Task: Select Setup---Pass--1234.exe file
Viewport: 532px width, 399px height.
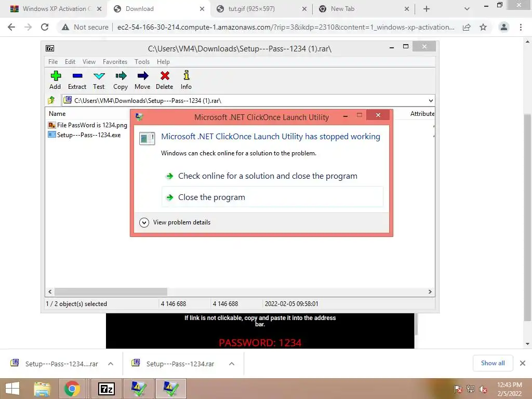Action: pyautogui.click(x=85, y=135)
